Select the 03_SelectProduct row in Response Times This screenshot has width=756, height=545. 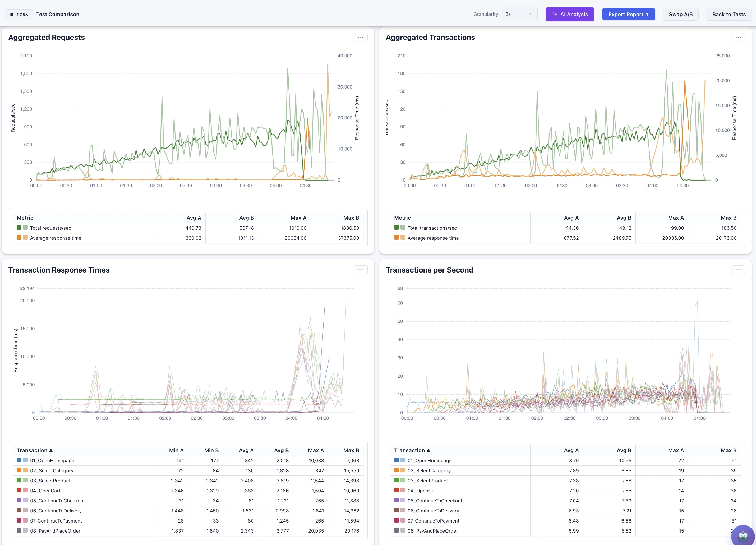click(x=188, y=481)
